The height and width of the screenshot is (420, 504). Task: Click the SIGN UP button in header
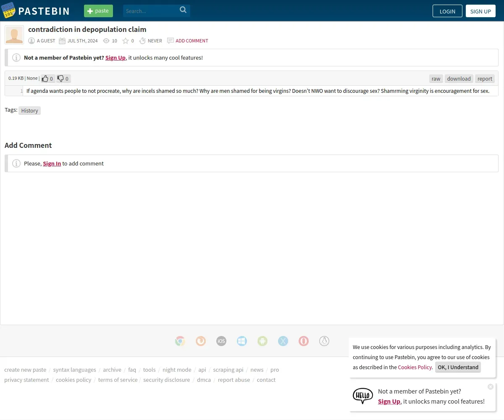coord(480,11)
